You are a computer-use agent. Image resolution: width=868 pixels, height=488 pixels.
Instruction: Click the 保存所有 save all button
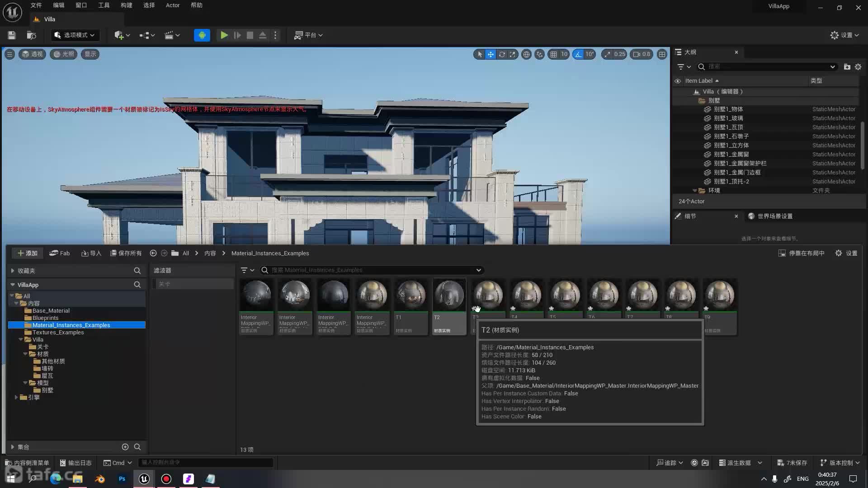coord(126,253)
